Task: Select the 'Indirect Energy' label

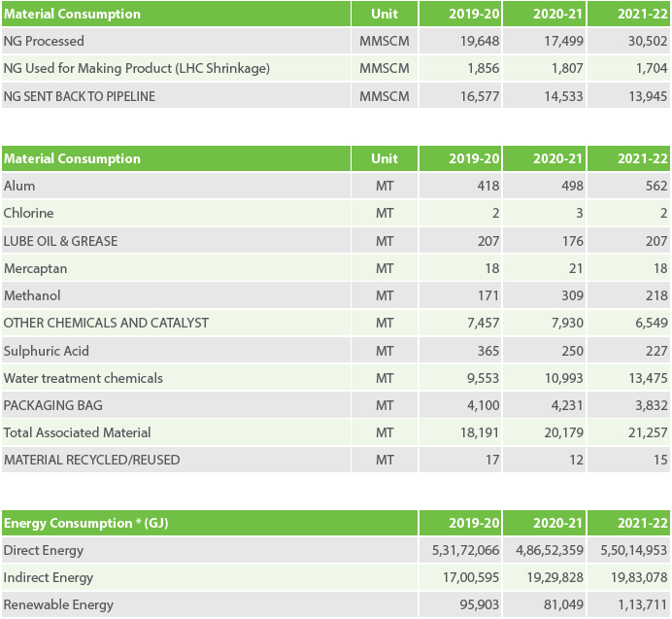Action: click(48, 578)
